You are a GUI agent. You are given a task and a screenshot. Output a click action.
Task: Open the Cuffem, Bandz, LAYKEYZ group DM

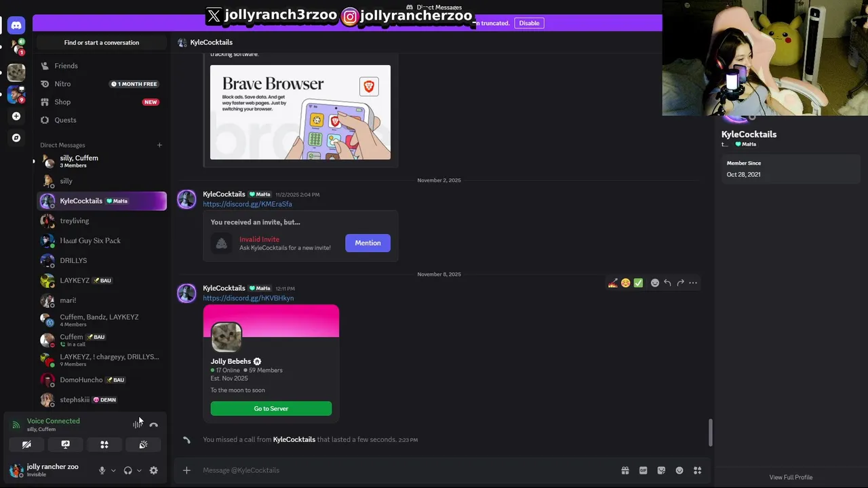coord(102,320)
